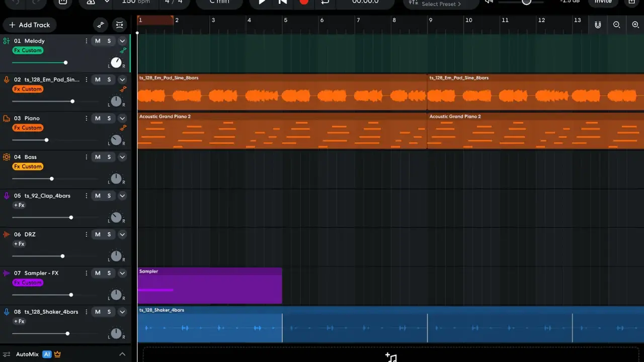Click the collapse track heights icon
This screenshot has width=644, height=362.
click(x=119, y=25)
